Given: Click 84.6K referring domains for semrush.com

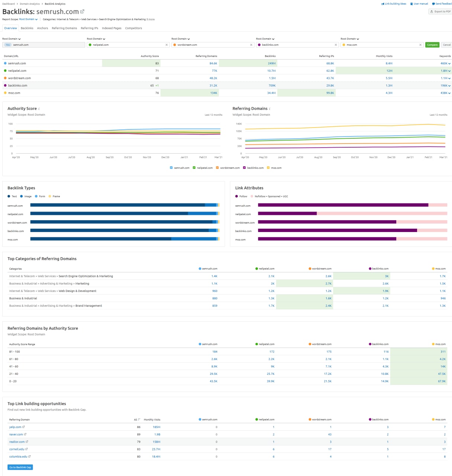Looking at the screenshot, I should pos(213,64).
